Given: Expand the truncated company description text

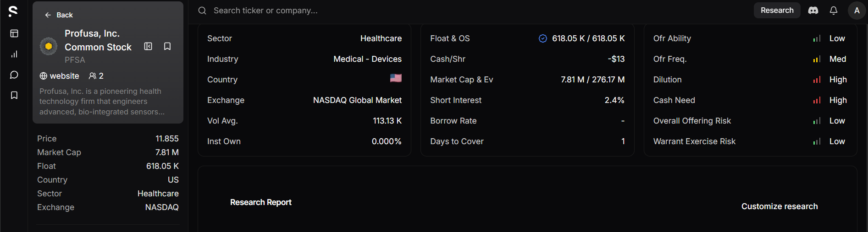Looking at the screenshot, I should 102,102.
